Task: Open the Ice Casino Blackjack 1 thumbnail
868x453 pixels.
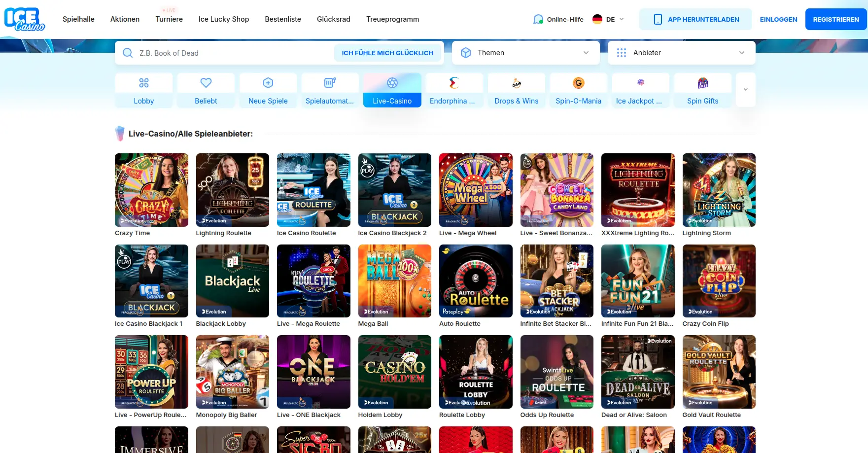Action: click(151, 281)
